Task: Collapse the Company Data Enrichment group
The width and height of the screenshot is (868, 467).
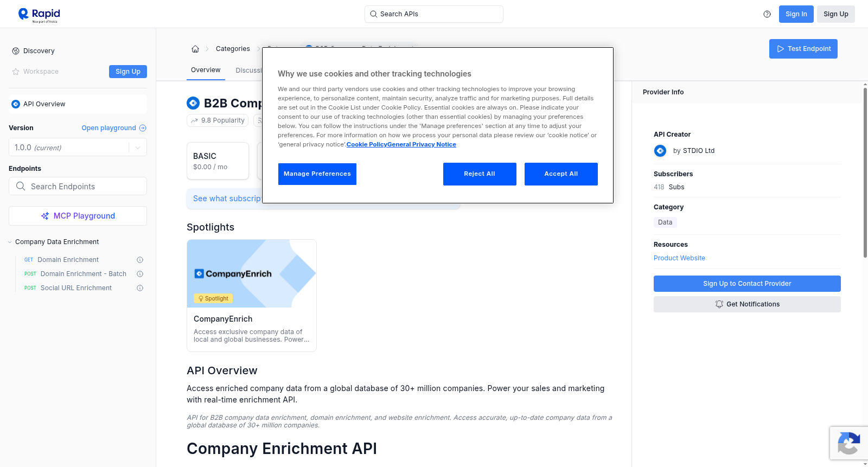Action: (x=10, y=242)
